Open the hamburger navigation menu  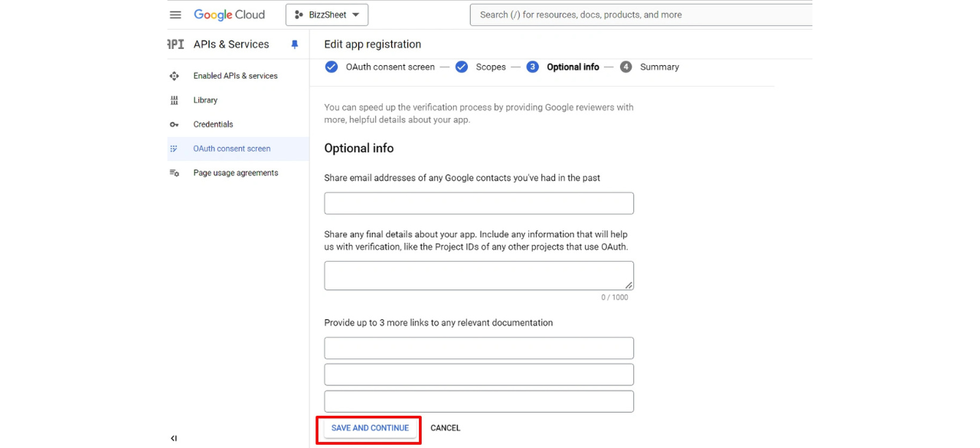click(175, 15)
